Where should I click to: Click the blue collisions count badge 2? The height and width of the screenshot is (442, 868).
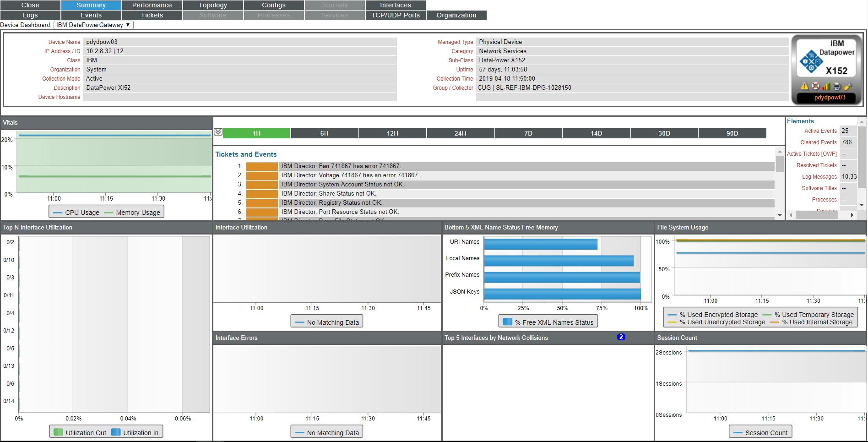(x=621, y=337)
